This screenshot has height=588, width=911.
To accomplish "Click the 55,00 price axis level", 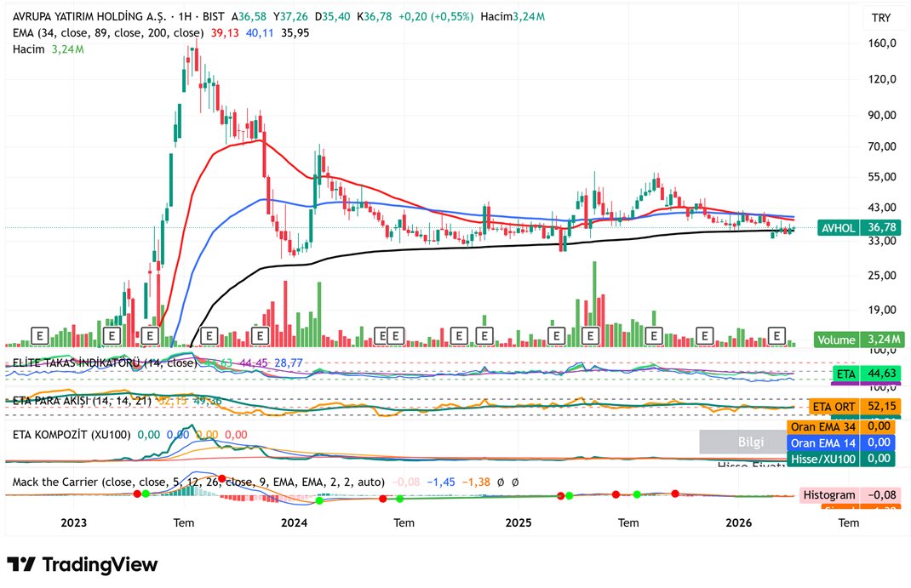I will pyautogui.click(x=882, y=176).
